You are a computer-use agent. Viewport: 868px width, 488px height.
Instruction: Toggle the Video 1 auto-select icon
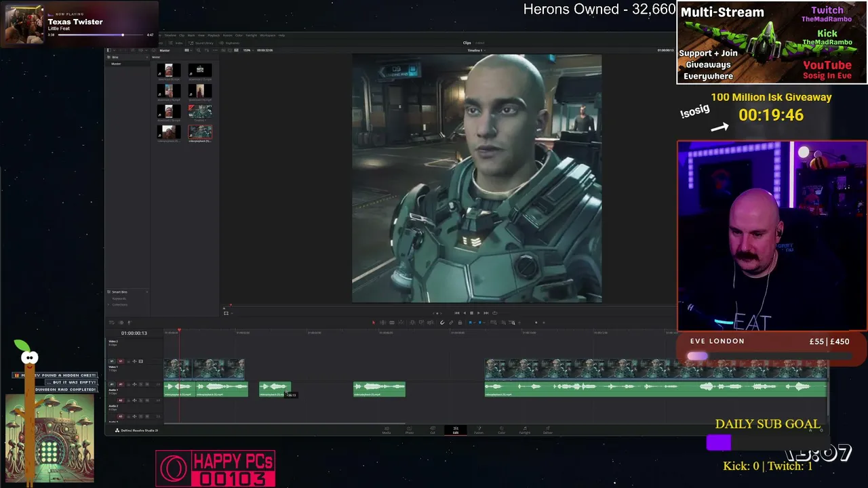pyautogui.click(x=134, y=361)
